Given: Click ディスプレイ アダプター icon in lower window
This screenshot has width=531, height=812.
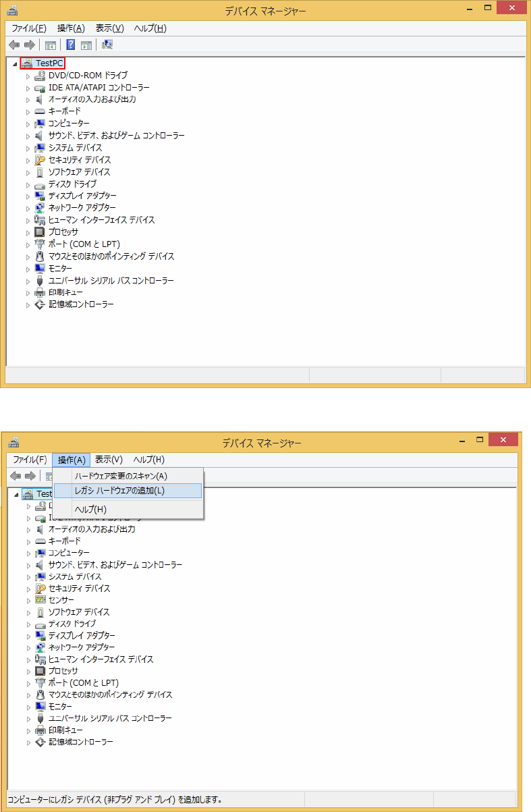Looking at the screenshot, I should pos(40,636).
